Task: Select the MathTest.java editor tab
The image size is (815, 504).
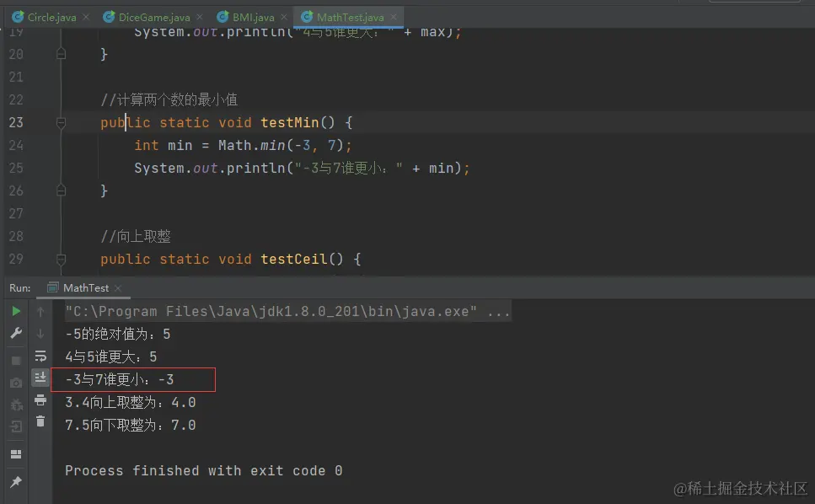Action: 351,17
